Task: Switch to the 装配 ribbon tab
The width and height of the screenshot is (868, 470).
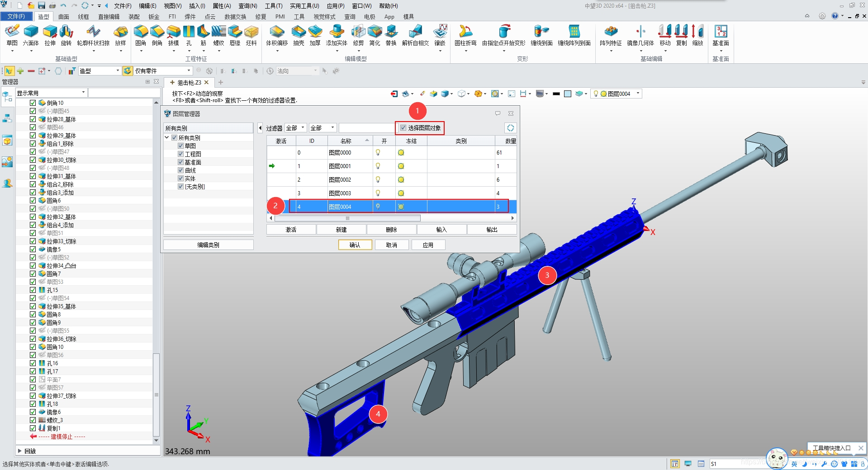Action: [134, 17]
